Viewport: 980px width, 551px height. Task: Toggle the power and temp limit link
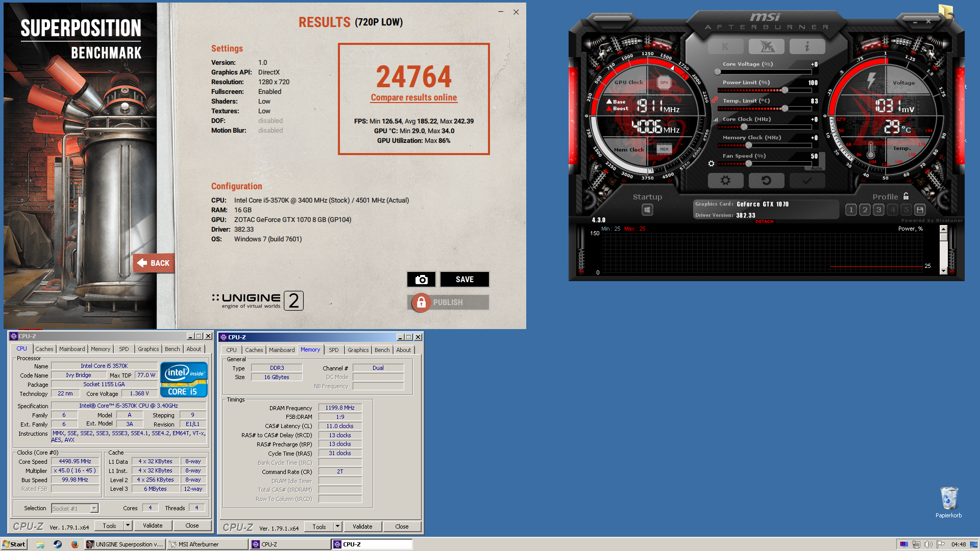pyautogui.click(x=715, y=100)
